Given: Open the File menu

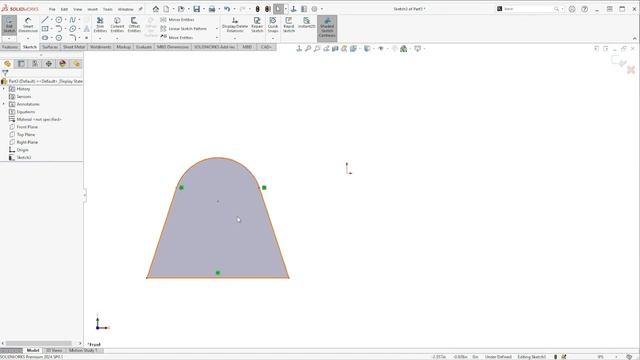Looking at the screenshot, I should (x=52, y=9).
